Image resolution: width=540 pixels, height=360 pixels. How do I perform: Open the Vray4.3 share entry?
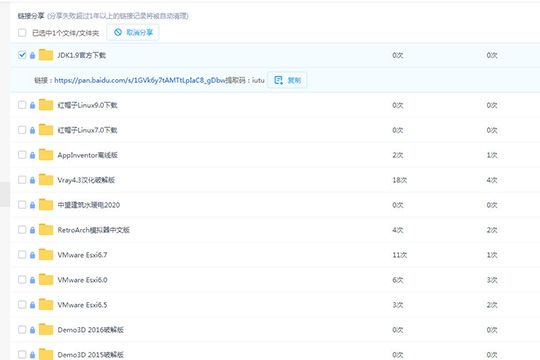86,180
